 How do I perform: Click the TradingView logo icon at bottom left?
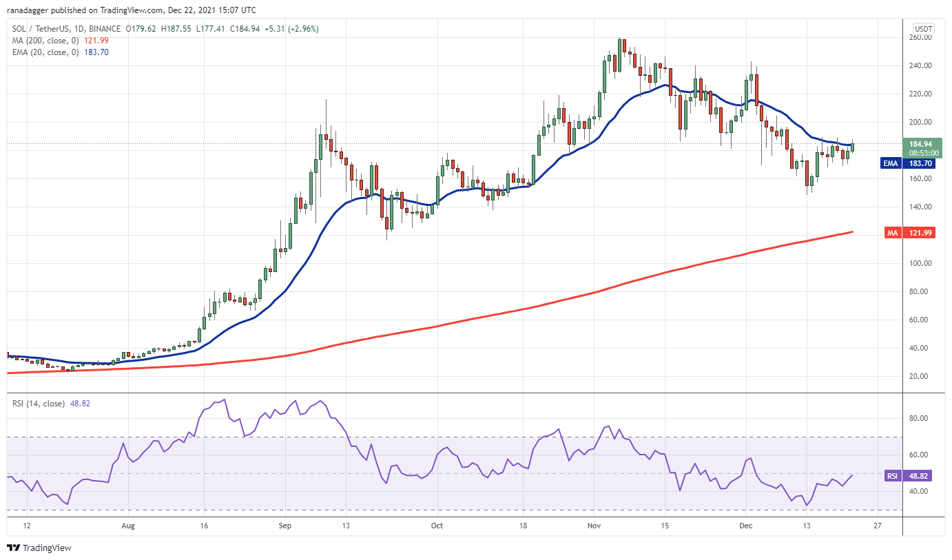(x=13, y=548)
